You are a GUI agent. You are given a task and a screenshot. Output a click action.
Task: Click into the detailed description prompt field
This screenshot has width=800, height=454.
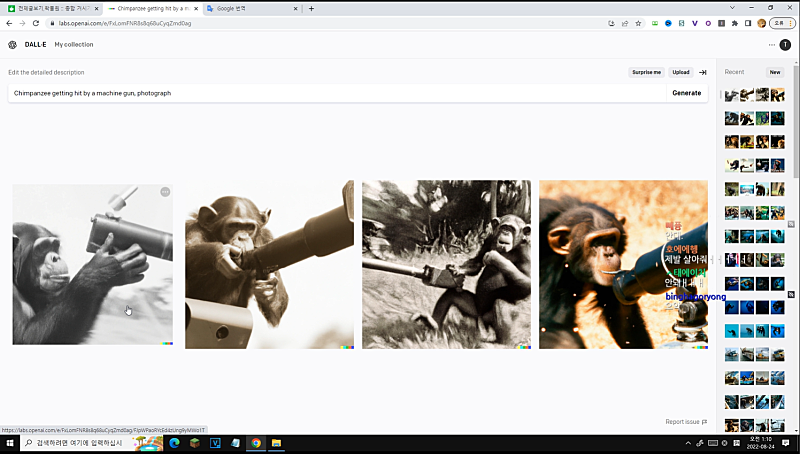[335, 93]
